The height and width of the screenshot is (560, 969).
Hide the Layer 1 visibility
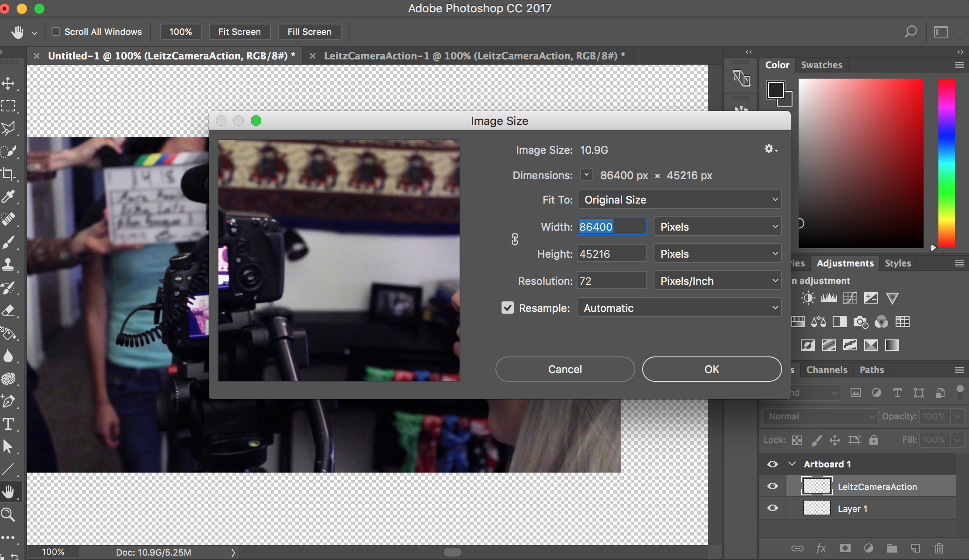tap(772, 508)
